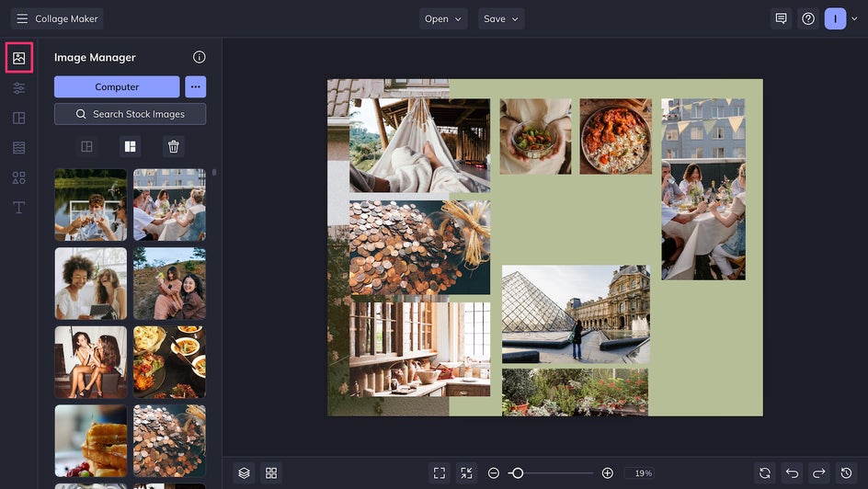Image resolution: width=868 pixels, height=489 pixels.
Task: Click the auto-fill collage layout icon
Action: tap(87, 146)
